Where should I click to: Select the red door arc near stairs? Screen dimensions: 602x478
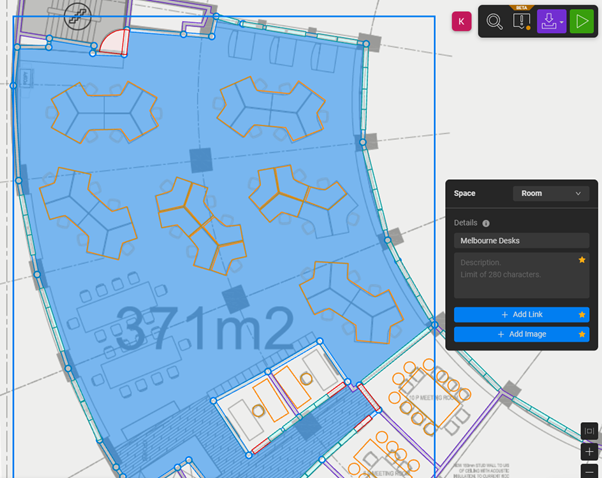click(113, 42)
